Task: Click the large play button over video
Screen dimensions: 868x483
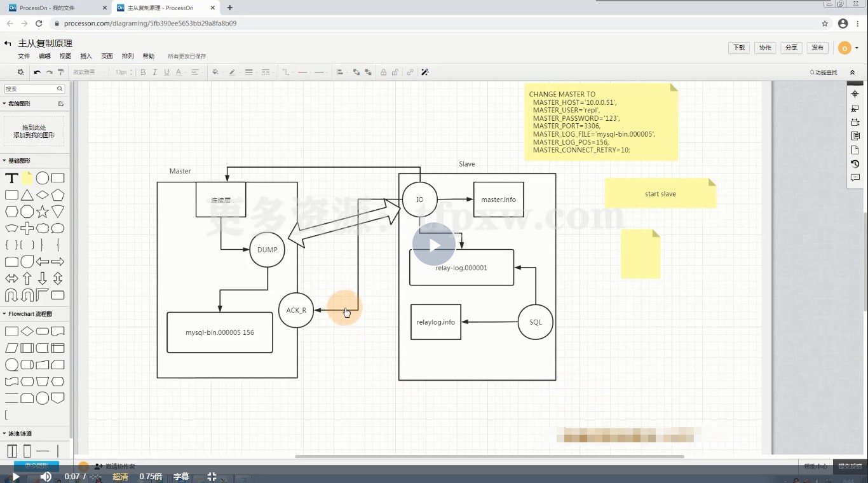Action: 434,244
